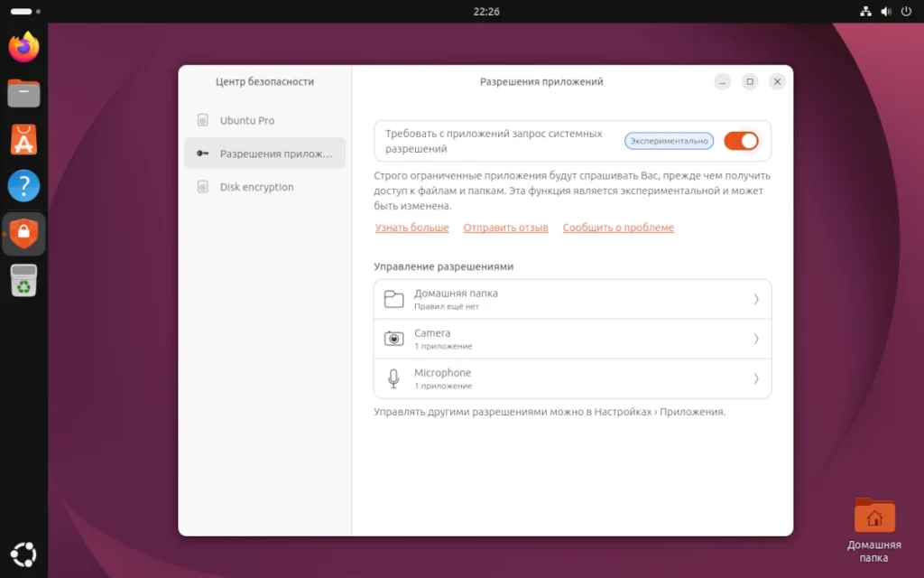Disable the system permissions prompt toggle

[741, 141]
